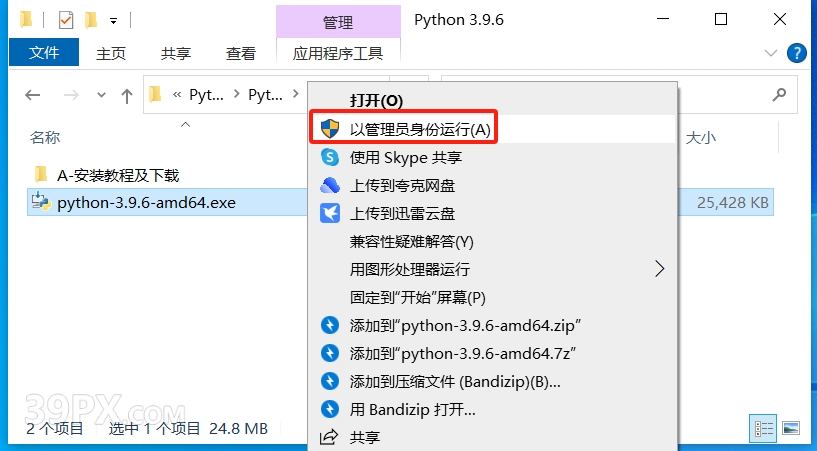Expand 用图形处理器运行 submenu arrow
Image resolution: width=817 pixels, height=451 pixels.
[660, 269]
